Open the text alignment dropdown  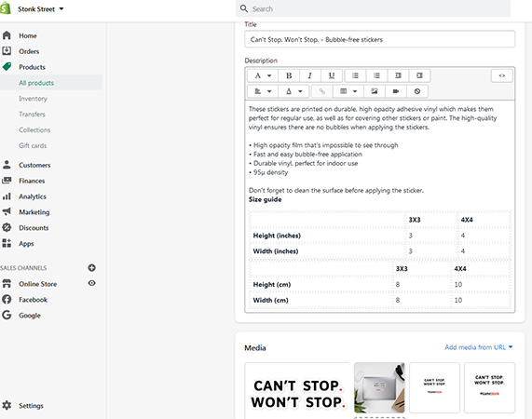point(263,91)
